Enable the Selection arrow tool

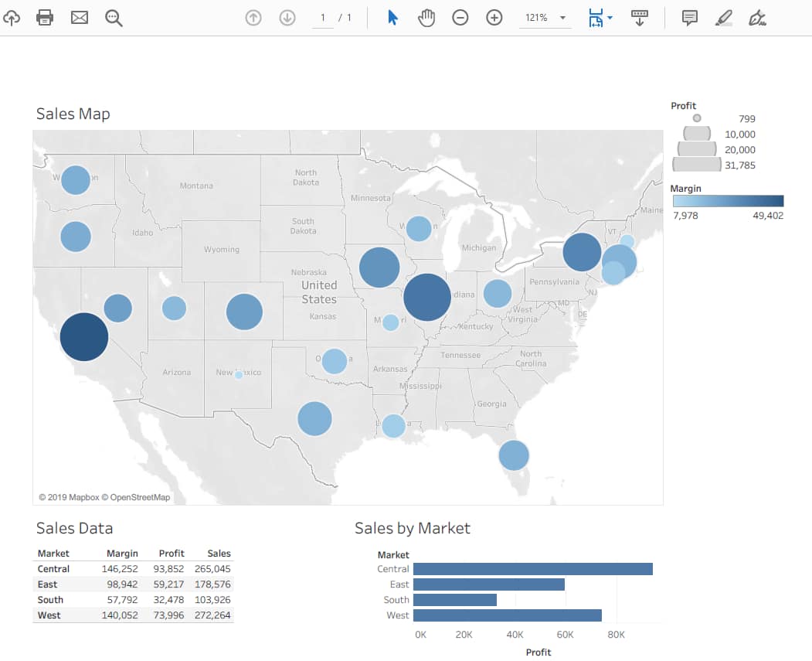pyautogui.click(x=392, y=17)
